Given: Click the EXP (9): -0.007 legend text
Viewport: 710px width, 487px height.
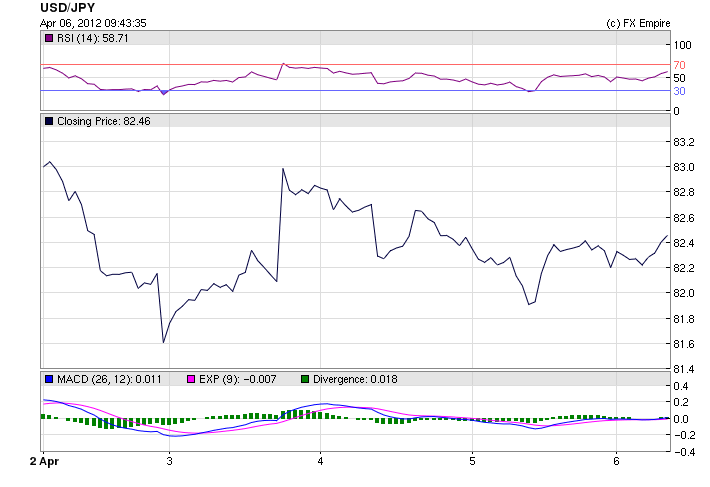Looking at the screenshot, I should 238,379.
